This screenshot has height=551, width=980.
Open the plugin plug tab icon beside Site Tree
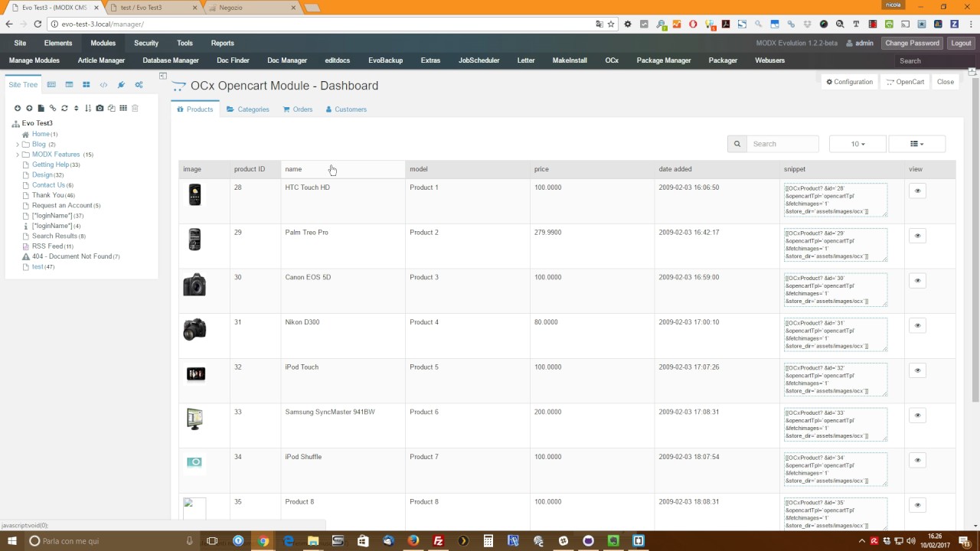click(121, 85)
